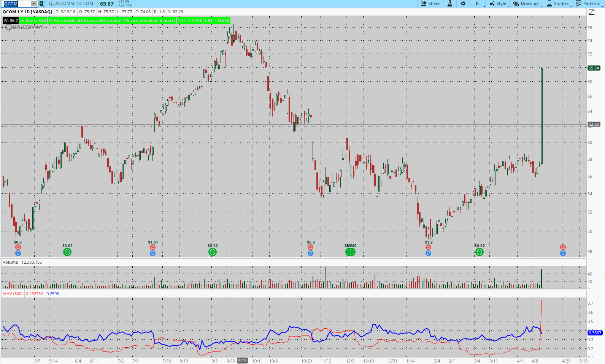This screenshot has width=605, height=364.
Task: Click the upcoming earnings phone icon near 4/29
Action: tap(563, 247)
